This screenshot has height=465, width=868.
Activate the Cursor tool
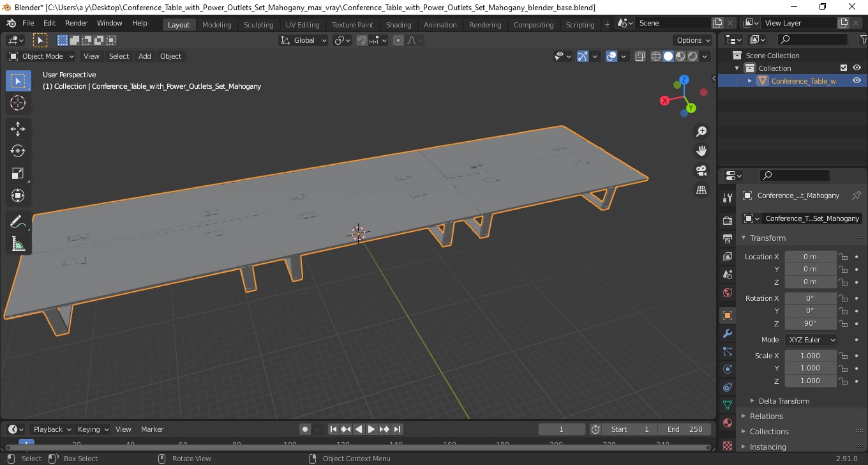pos(18,103)
